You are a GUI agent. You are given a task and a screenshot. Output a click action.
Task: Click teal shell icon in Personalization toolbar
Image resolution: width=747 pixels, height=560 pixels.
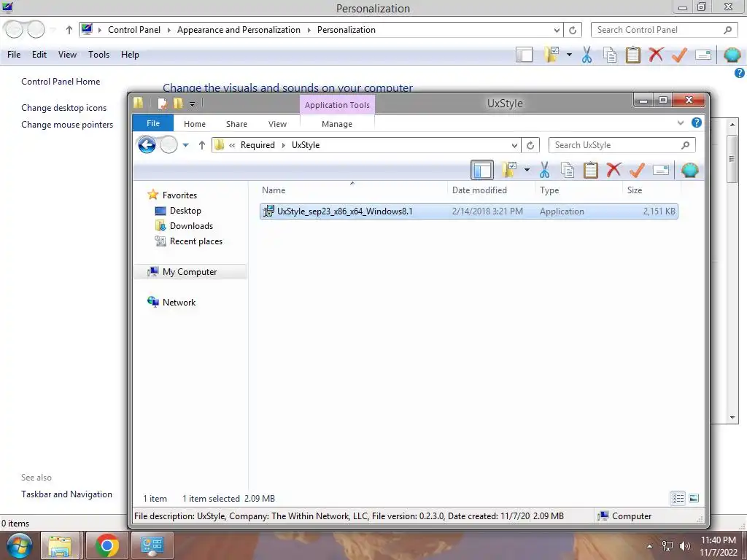coord(732,55)
